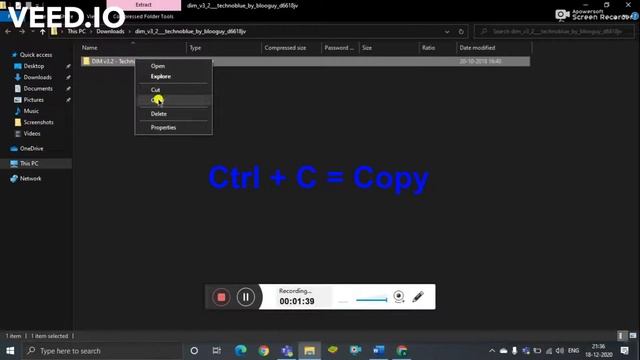Image resolution: width=640 pixels, height=360 pixels.
Task: Switch to File Explorer on the taskbar
Action: click(x=309, y=351)
